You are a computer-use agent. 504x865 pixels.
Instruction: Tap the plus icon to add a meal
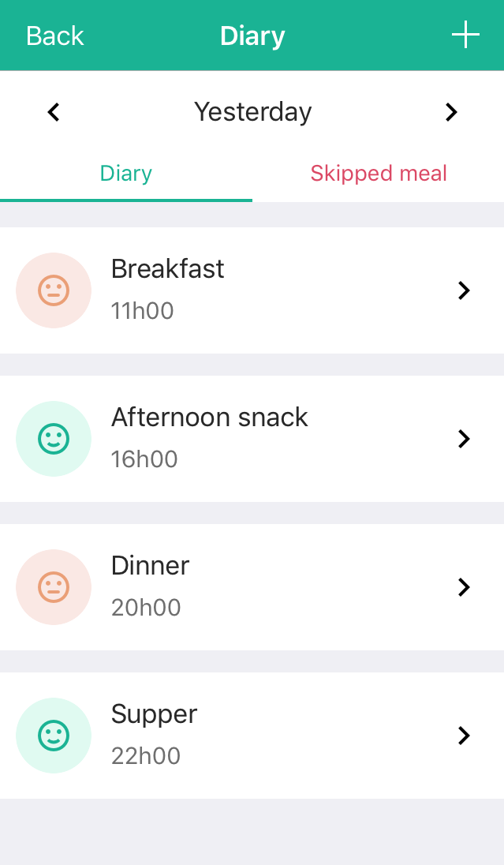pyautogui.click(x=465, y=35)
